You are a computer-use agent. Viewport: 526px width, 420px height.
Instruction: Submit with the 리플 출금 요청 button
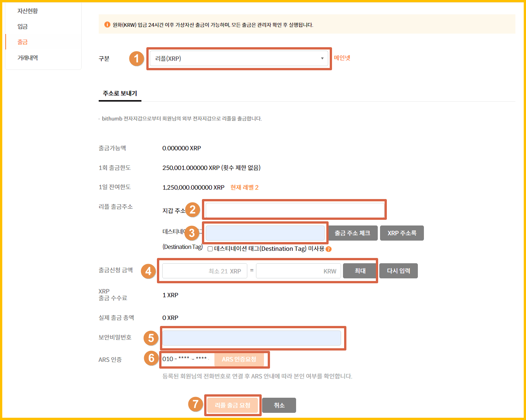coord(233,405)
